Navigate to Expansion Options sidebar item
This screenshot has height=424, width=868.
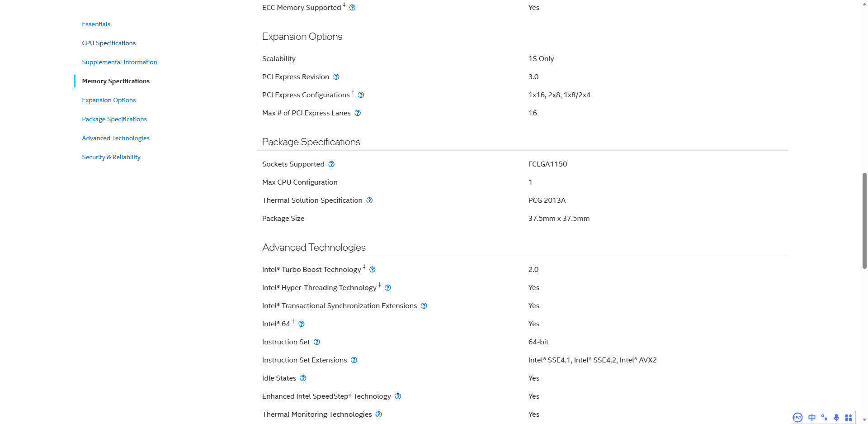[108, 100]
